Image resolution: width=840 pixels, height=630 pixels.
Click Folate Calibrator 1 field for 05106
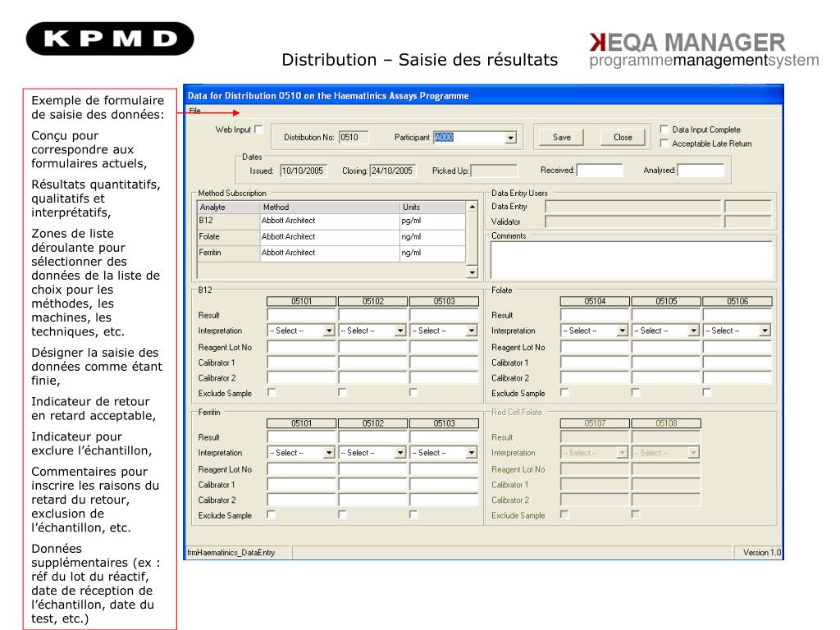coord(737,363)
